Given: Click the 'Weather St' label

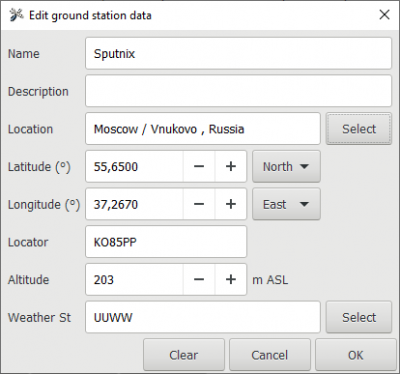Looking at the screenshot, I should [x=39, y=317].
